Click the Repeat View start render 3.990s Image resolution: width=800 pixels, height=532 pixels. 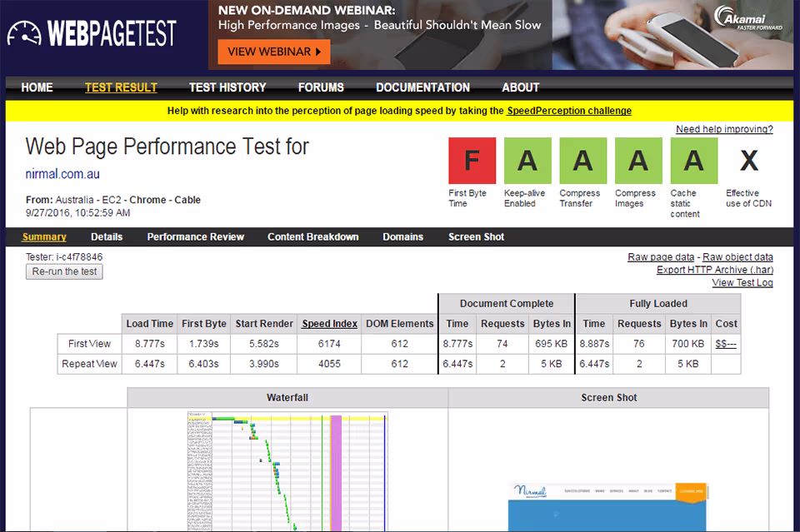point(264,364)
